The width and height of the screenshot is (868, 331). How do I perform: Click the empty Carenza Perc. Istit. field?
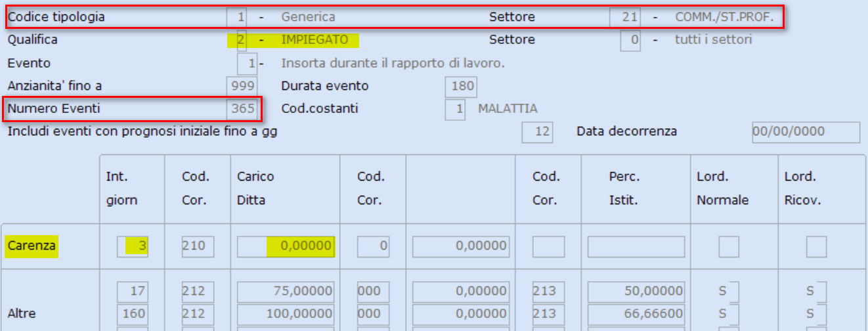tap(636, 246)
